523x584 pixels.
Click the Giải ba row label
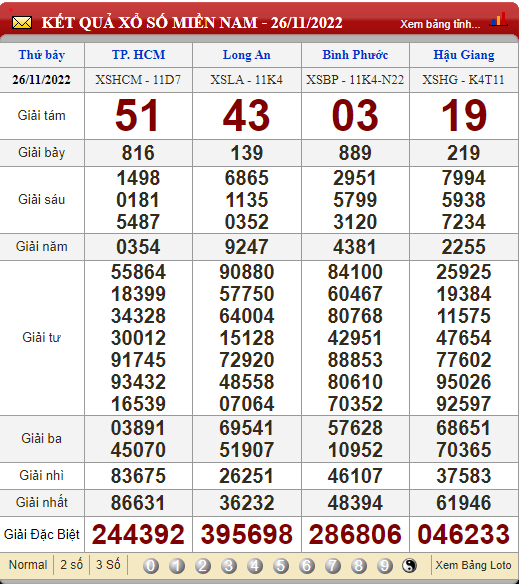point(41,439)
